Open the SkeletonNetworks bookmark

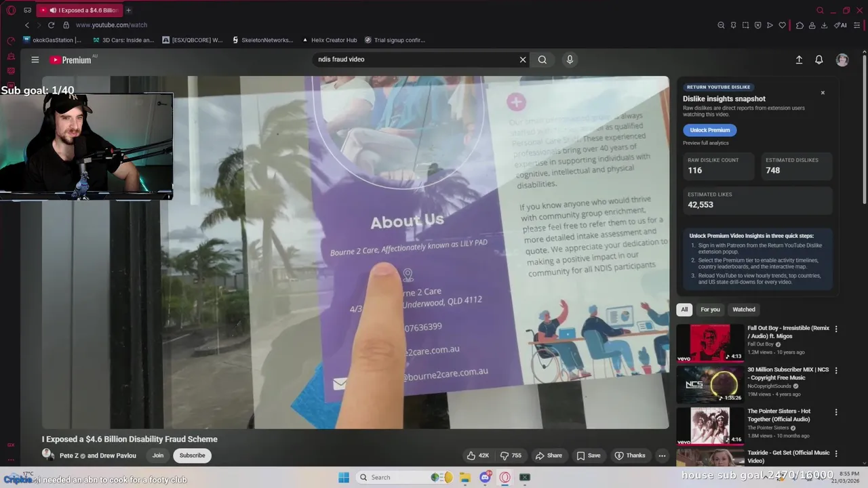click(262, 40)
